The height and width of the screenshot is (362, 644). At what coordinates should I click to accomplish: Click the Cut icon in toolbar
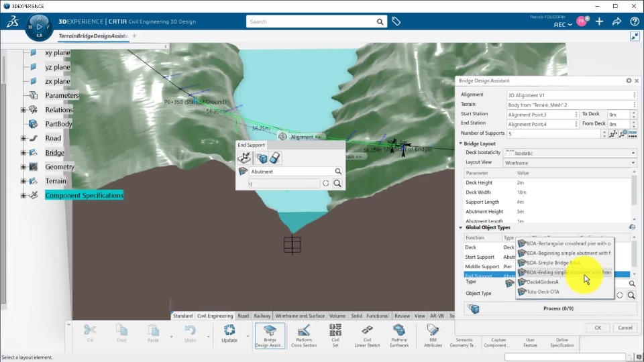pos(90,334)
